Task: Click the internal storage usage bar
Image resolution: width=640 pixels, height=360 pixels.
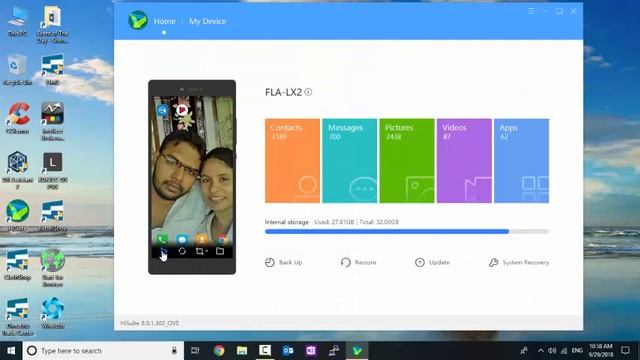Action: tap(407, 231)
